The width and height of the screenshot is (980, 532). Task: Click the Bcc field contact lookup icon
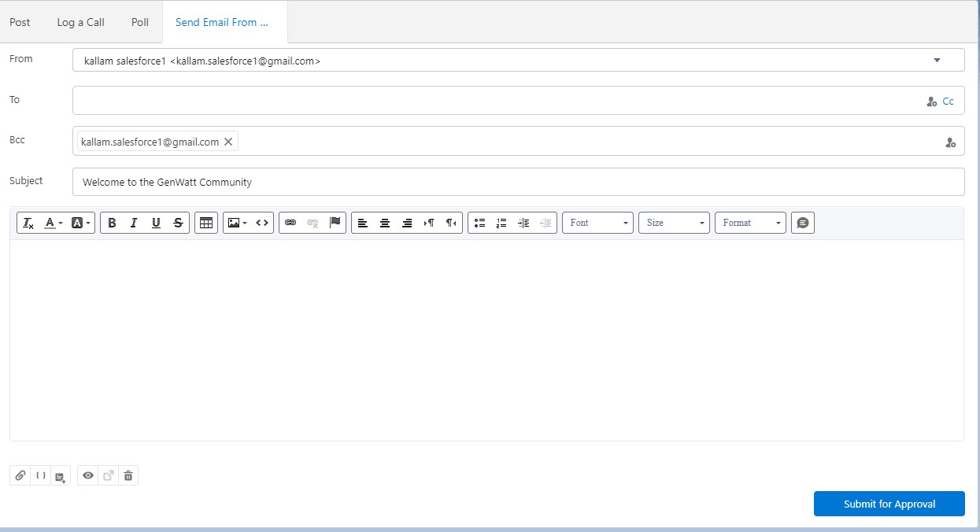pyautogui.click(x=951, y=142)
